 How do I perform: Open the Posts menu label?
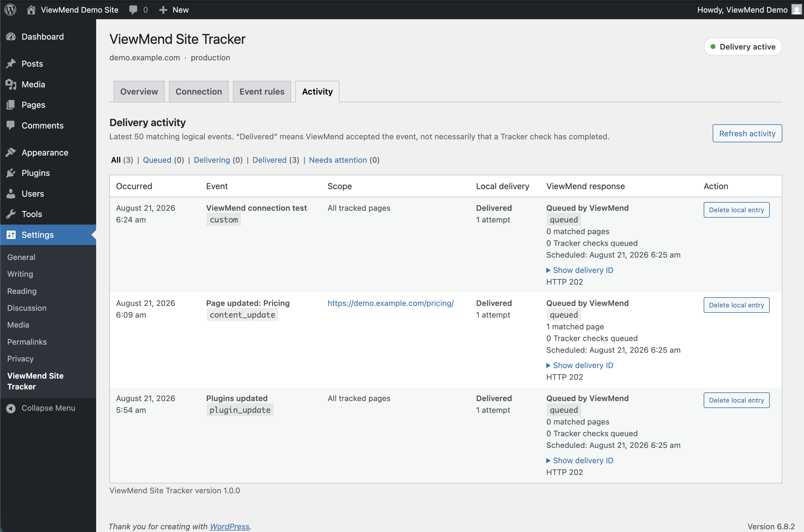[x=32, y=64]
